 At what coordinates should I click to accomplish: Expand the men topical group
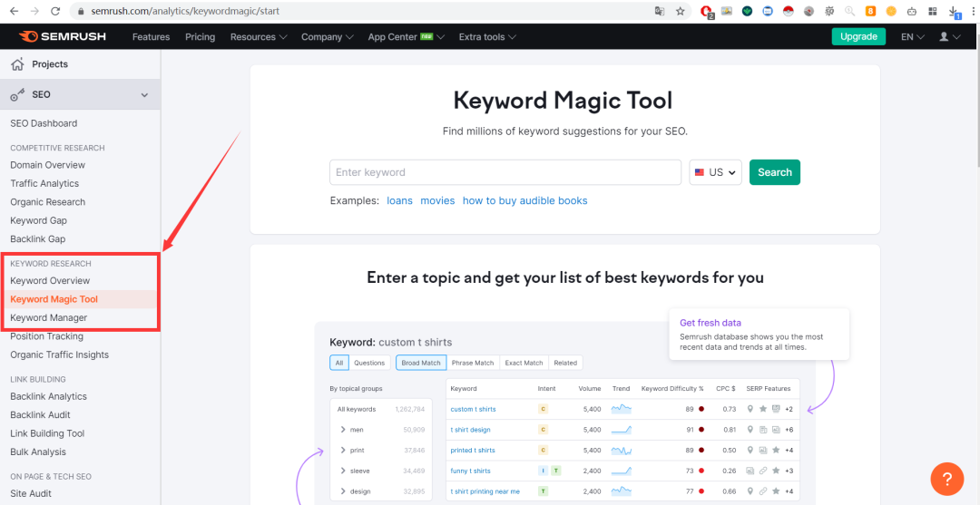pyautogui.click(x=344, y=430)
